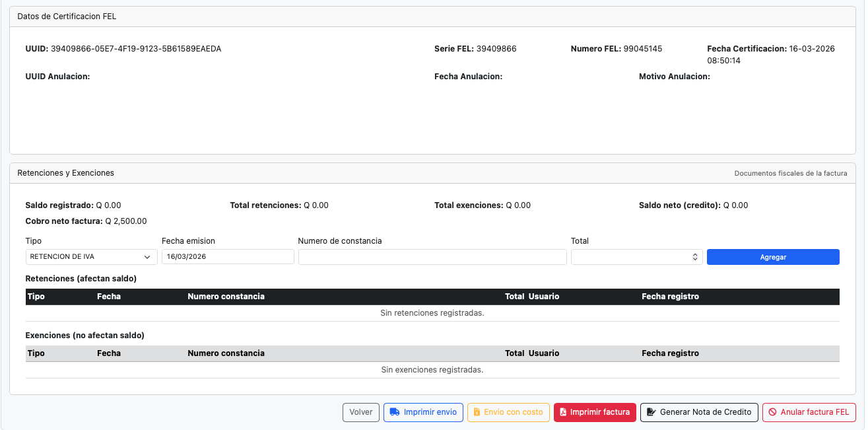This screenshot has width=868, height=430.
Task: Click the Volver button
Action: coord(360,412)
